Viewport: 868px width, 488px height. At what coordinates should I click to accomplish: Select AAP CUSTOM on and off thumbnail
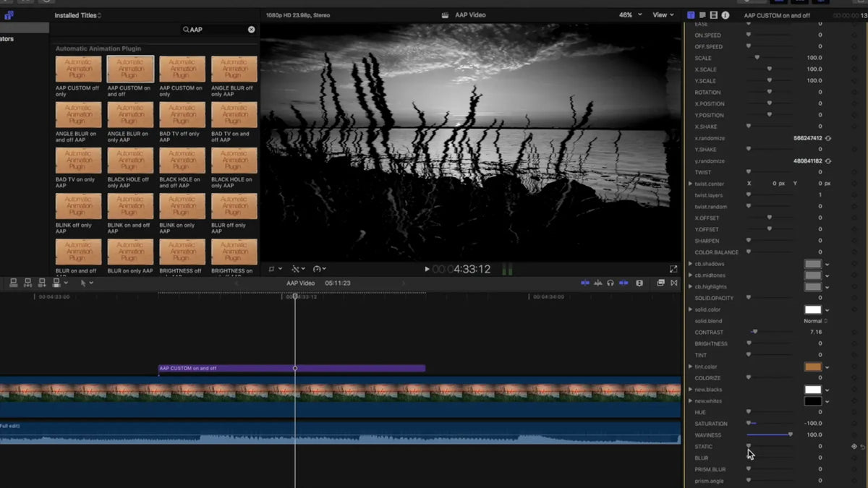(x=130, y=69)
